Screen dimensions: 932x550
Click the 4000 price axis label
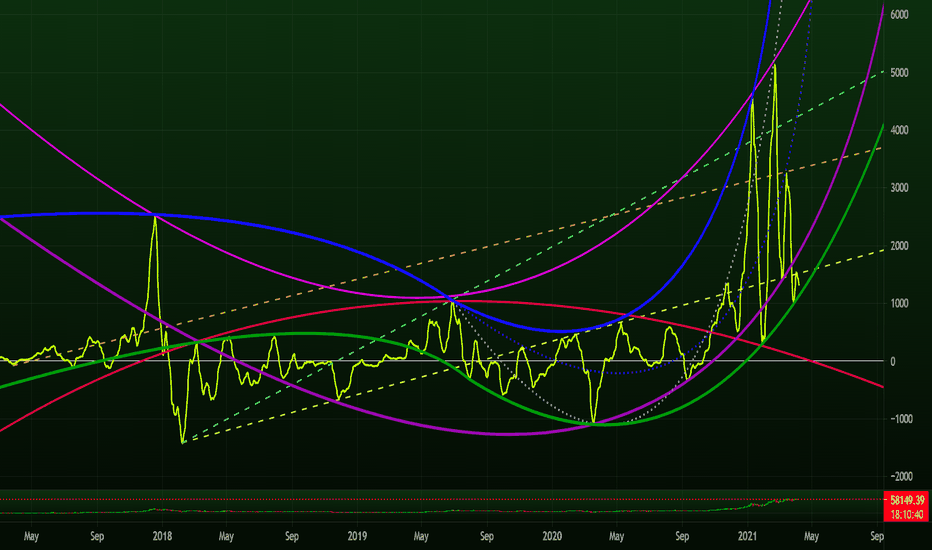point(899,130)
